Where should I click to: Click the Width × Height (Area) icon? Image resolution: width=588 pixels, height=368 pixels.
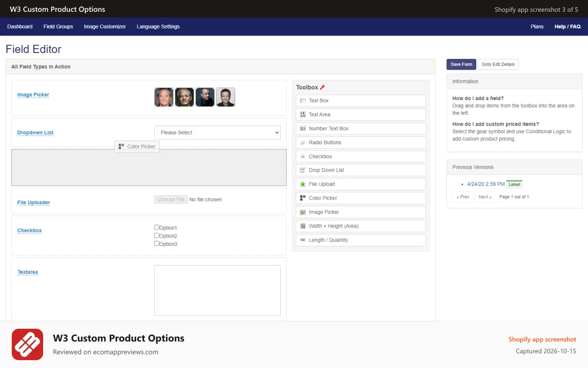pyautogui.click(x=303, y=226)
